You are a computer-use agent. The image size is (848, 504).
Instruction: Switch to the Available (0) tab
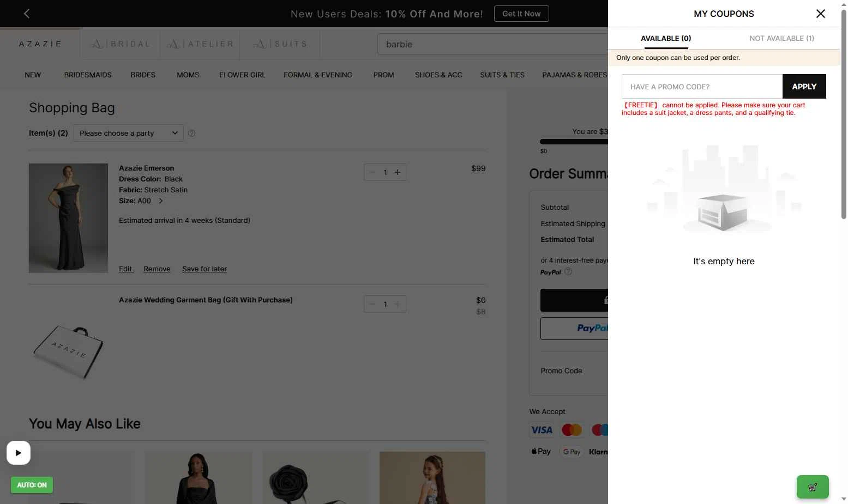tap(666, 38)
